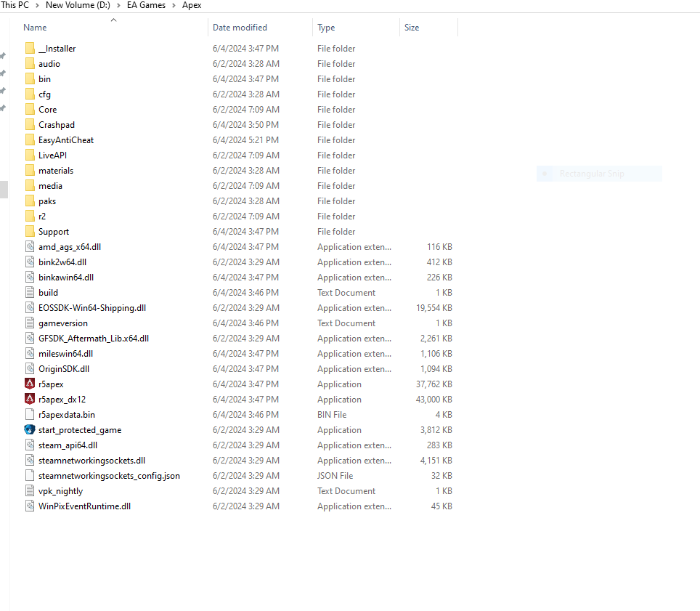Select the vpk_nightly text document

pyautogui.click(x=60, y=490)
